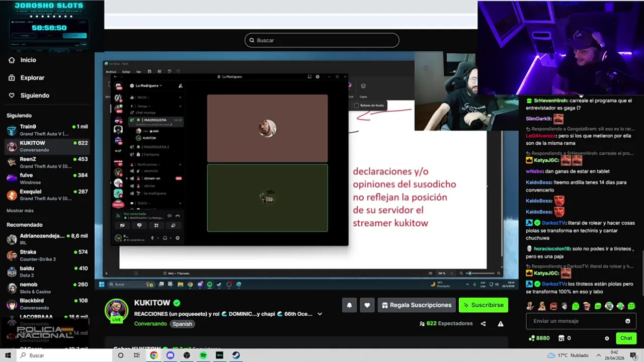Open the Exequiel channel
The image size is (644, 362).
click(47, 195)
